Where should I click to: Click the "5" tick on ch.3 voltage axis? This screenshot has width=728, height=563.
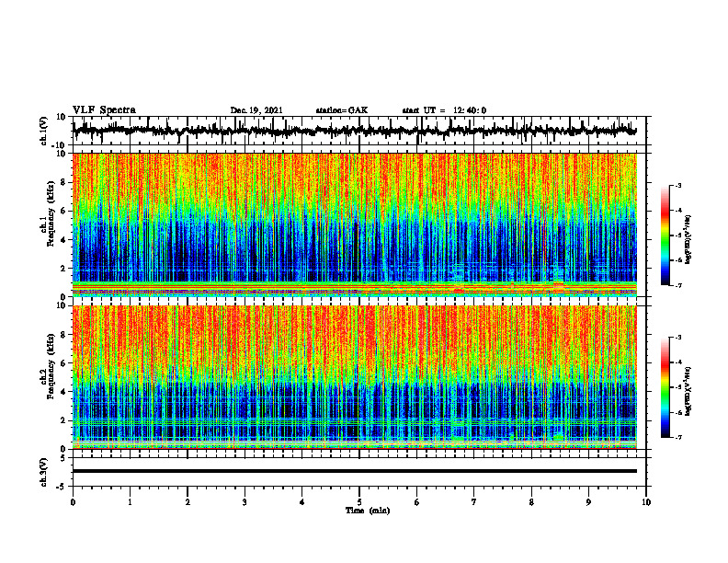[63, 458]
